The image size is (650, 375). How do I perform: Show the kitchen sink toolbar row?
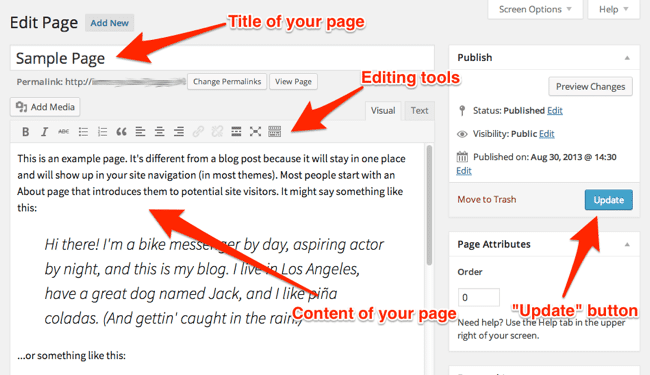(274, 132)
